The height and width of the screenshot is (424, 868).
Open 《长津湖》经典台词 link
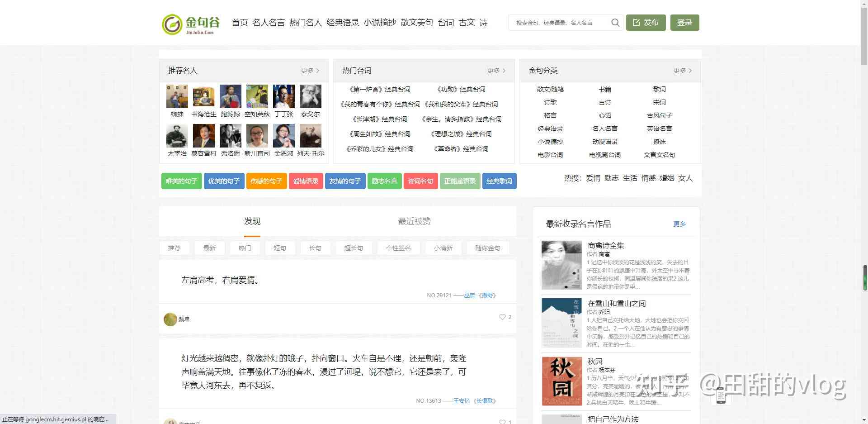(380, 119)
